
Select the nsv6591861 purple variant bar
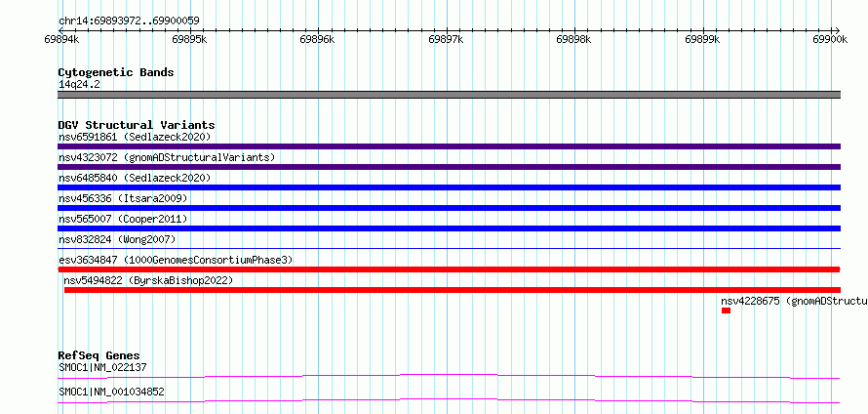pyautogui.click(x=449, y=146)
